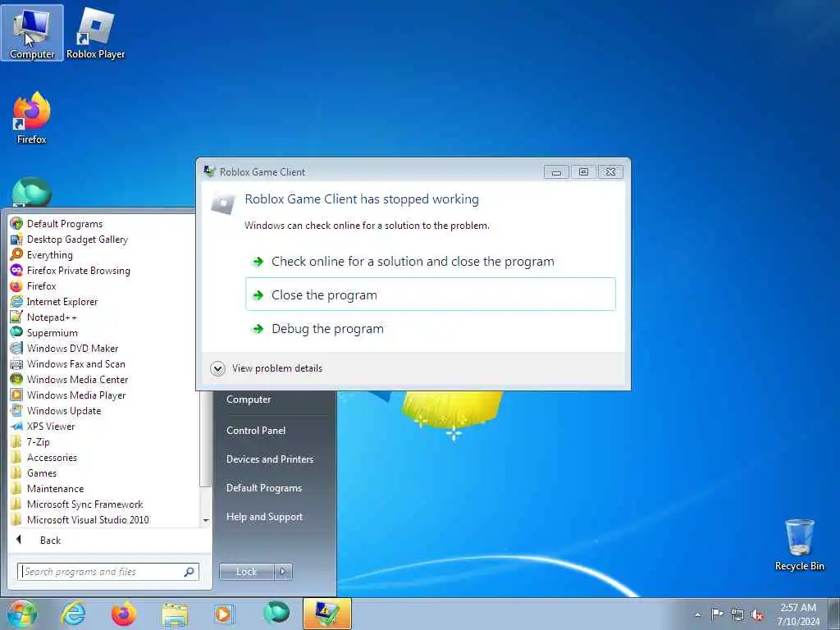Open Control Panel from the Start menu
The width and height of the screenshot is (840, 630).
click(x=256, y=431)
